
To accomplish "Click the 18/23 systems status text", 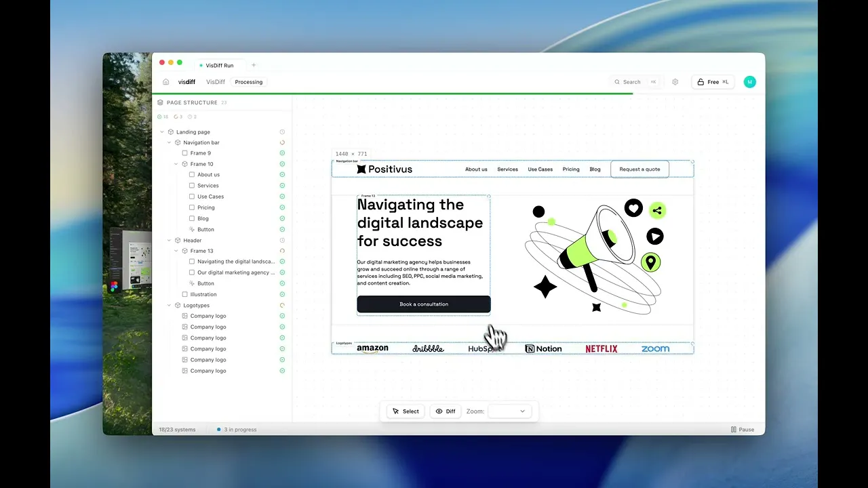I will 177,430.
